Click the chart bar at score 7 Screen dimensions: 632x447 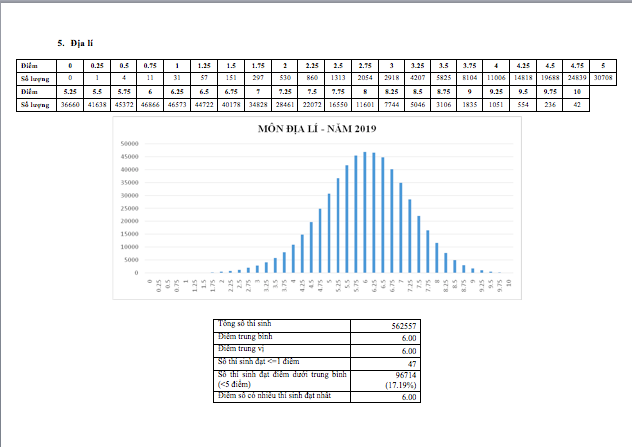[401, 228]
